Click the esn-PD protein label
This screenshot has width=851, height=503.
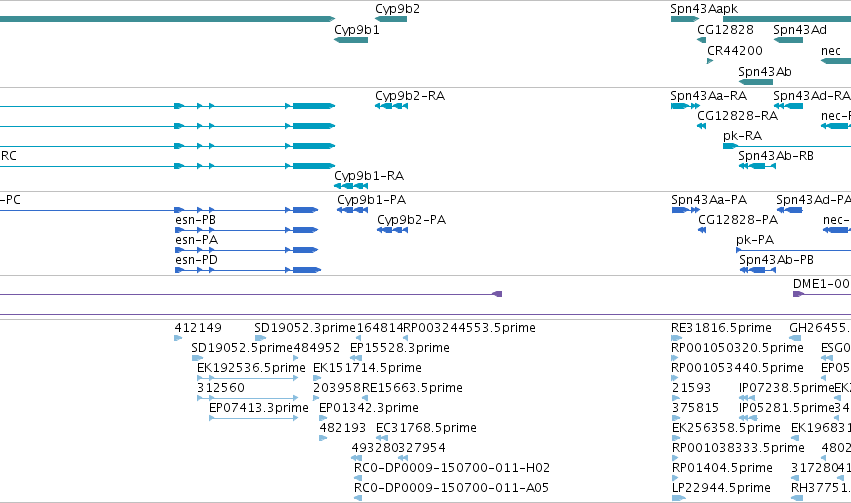point(196,260)
